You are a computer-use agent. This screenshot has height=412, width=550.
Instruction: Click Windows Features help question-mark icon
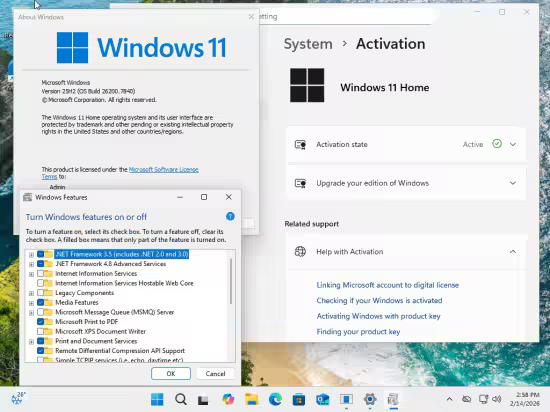point(230,216)
